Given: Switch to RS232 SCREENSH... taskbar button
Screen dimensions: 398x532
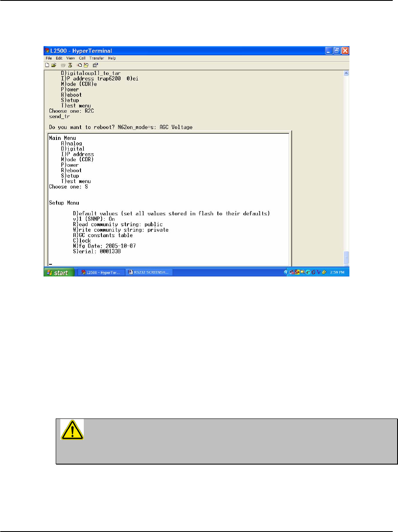Looking at the screenshot, I should click(149, 272).
